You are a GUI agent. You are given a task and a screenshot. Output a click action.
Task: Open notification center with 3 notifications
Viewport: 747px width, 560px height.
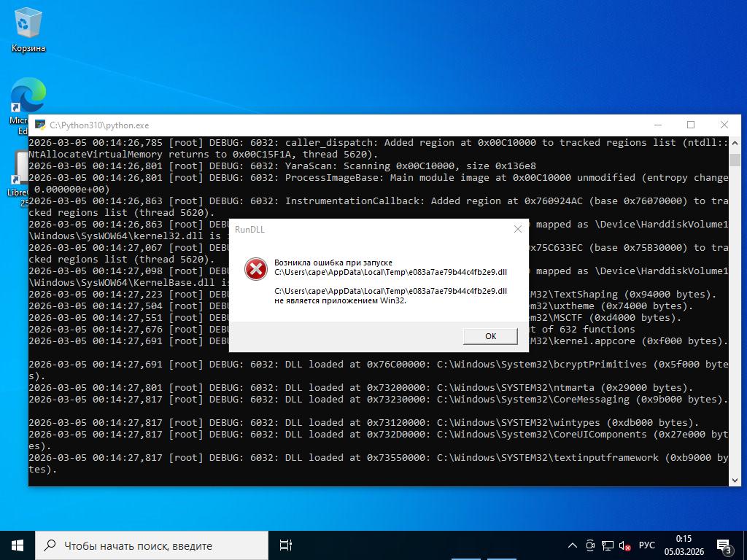click(724, 545)
